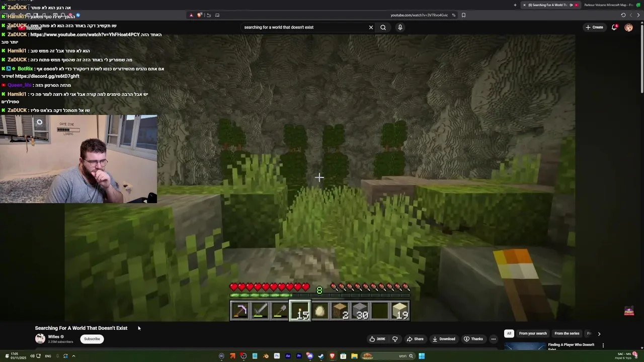Click the video player crosshair center
Image resolution: width=644 pixels, height=362 pixels.
coord(319,177)
